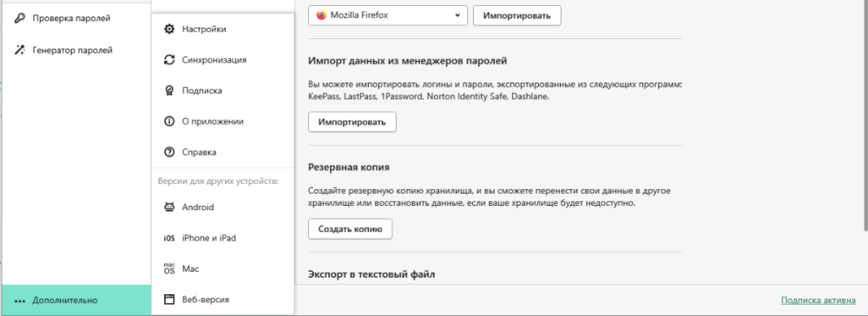Image resolution: width=868 pixels, height=316 pixels.
Task: Click Импортировать under password managers import
Action: 352,122
